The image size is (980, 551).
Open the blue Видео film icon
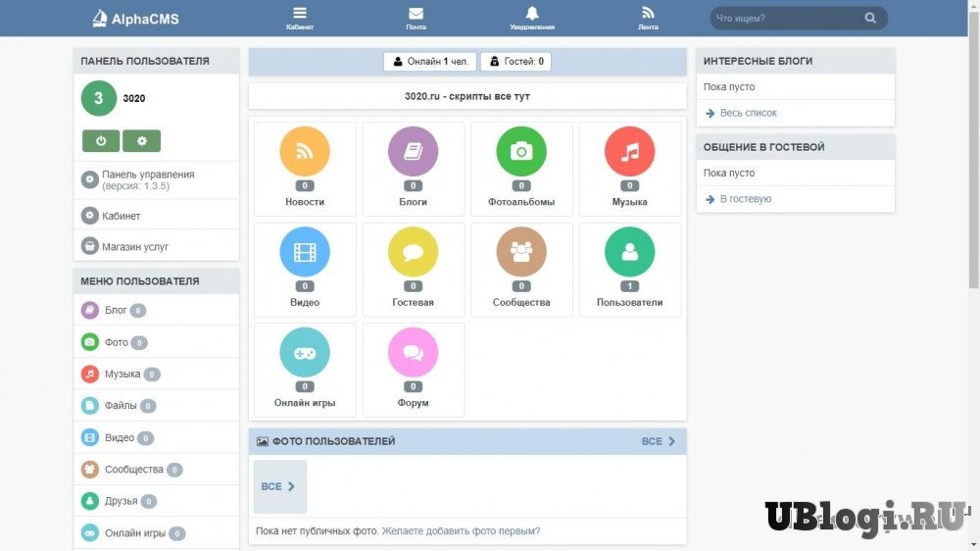(x=305, y=253)
